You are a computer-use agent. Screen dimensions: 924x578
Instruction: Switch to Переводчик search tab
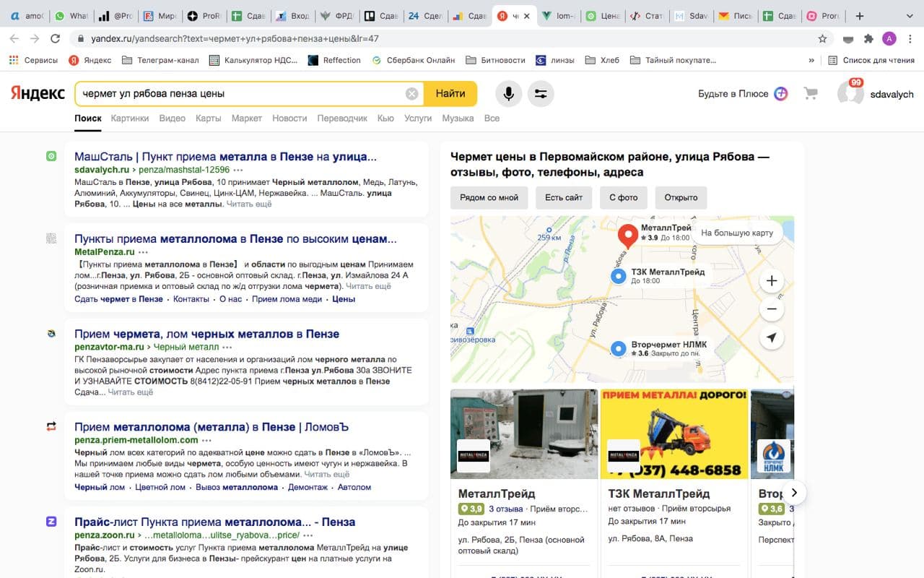tap(342, 118)
